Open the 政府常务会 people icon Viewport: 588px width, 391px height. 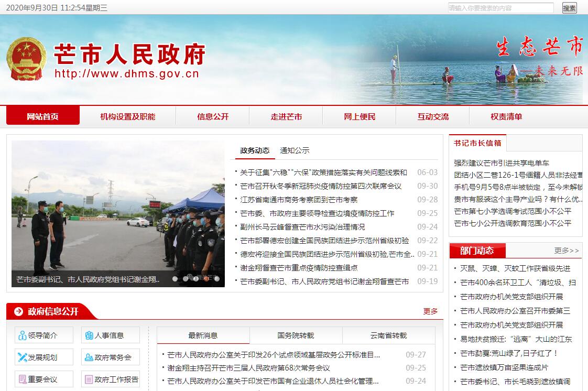click(x=89, y=357)
